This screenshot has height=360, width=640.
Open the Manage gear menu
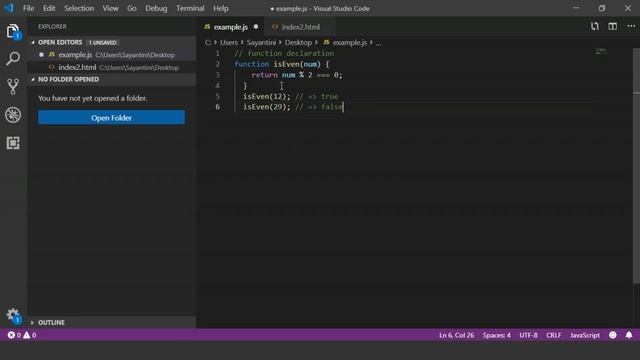click(13, 315)
